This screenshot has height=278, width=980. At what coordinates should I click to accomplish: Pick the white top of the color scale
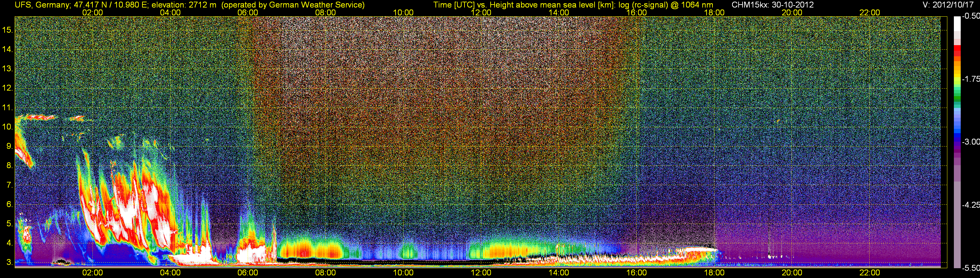tap(957, 24)
